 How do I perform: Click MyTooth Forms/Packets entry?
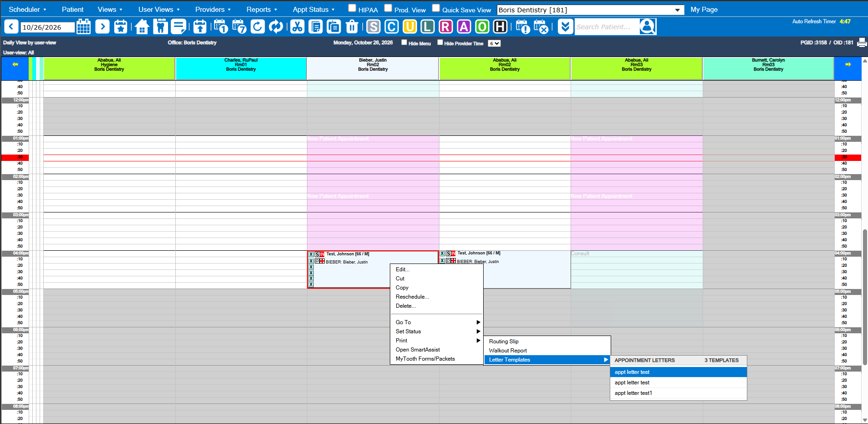pos(437,359)
